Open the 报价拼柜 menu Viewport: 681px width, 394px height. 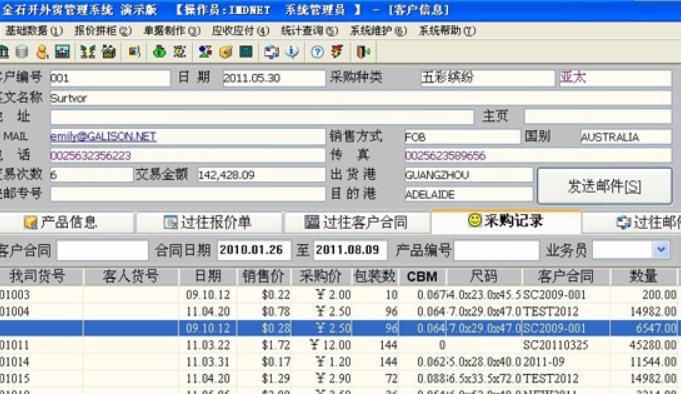103,31
